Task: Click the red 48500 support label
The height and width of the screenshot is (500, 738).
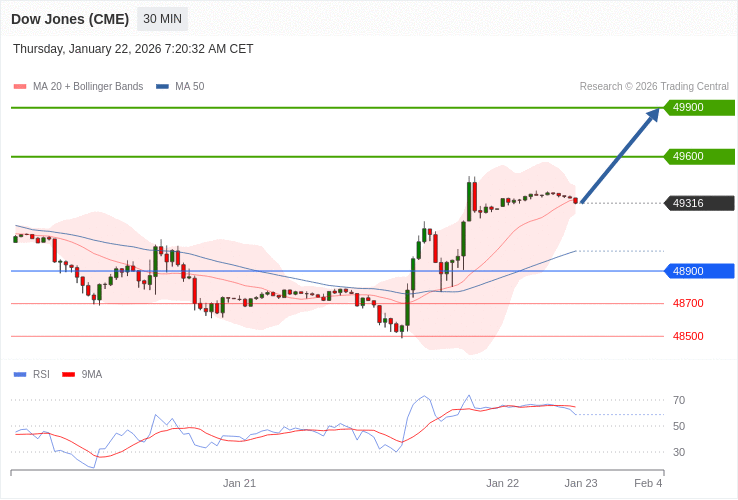Action: [688, 336]
